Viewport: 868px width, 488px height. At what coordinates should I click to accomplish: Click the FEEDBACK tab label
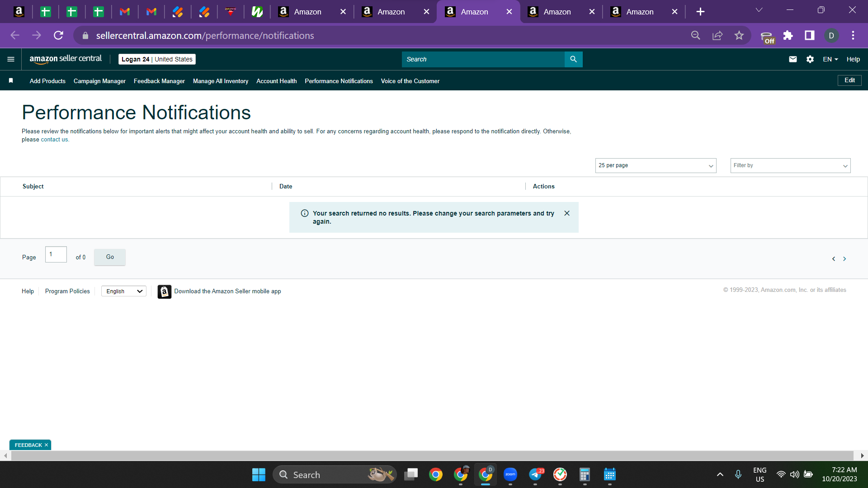pyautogui.click(x=28, y=445)
